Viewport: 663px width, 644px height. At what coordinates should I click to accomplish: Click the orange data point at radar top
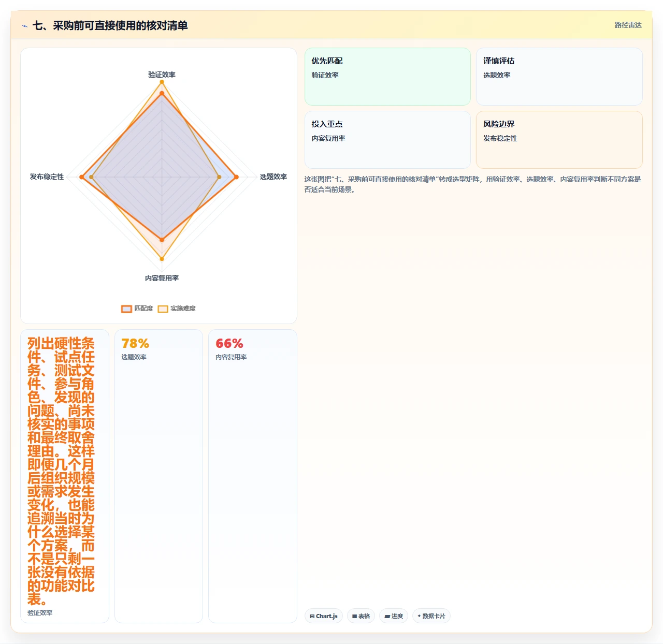[x=162, y=93]
